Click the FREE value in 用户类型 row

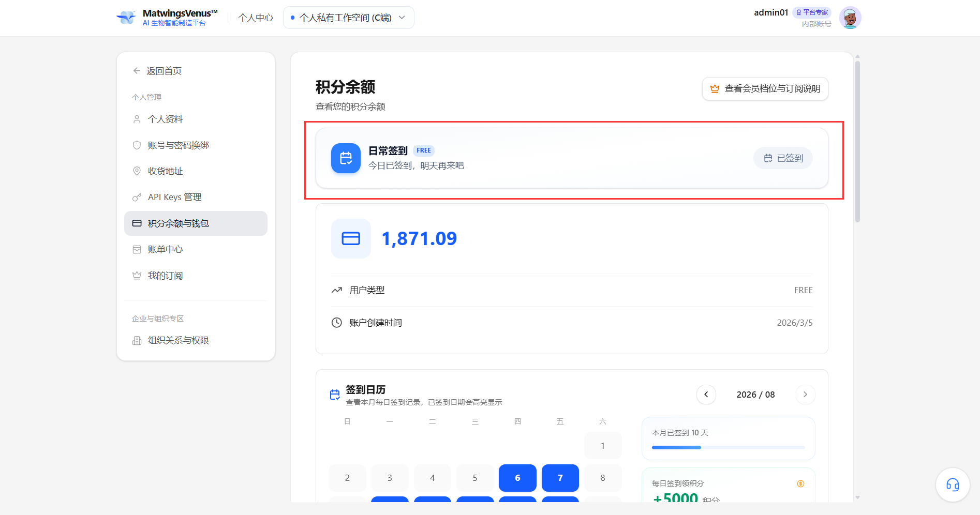click(804, 290)
